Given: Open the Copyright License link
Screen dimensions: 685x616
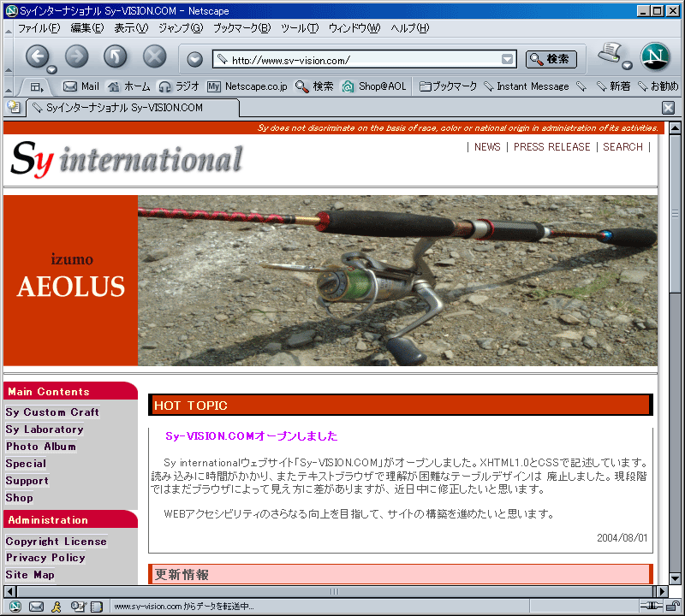Looking at the screenshot, I should tap(57, 542).
